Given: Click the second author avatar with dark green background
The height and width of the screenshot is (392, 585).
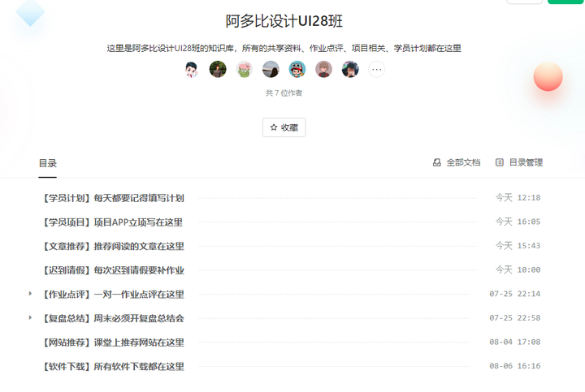Looking at the screenshot, I should [218, 69].
